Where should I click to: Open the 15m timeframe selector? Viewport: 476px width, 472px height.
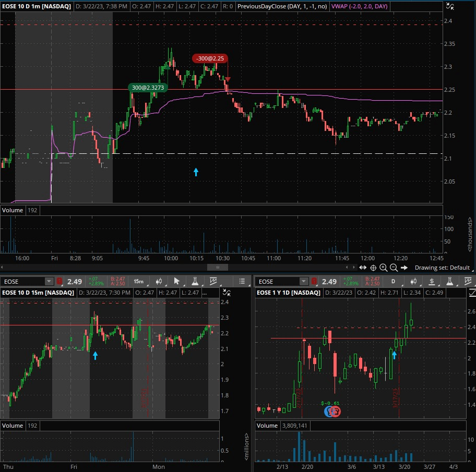click(x=139, y=282)
